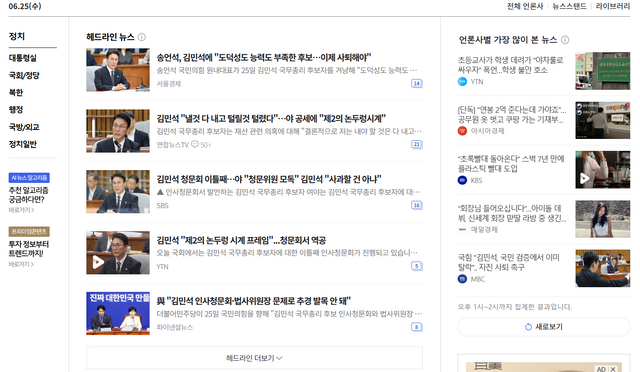Click 파이낸셜뉴스 source label
The height and width of the screenshot is (372, 640).
tap(175, 327)
